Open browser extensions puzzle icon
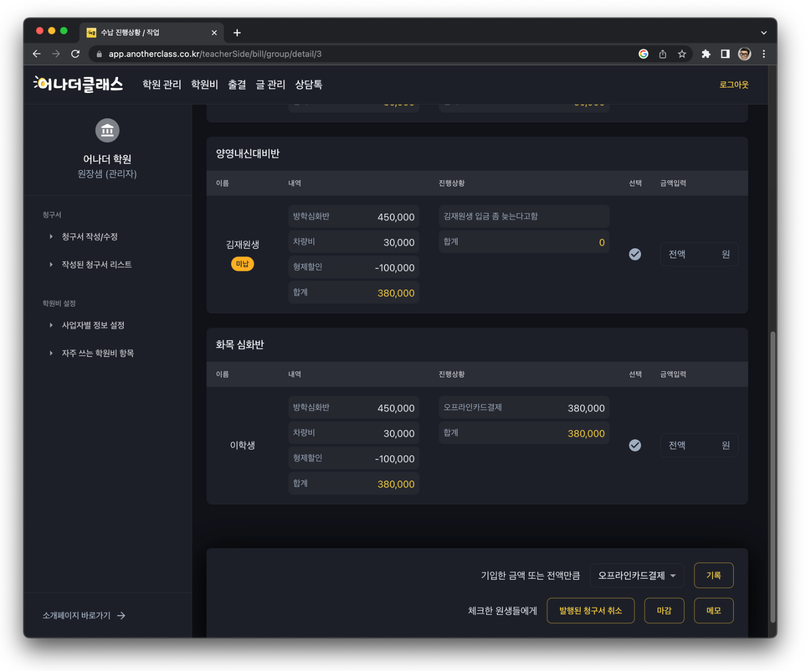The height and width of the screenshot is (671, 812). tap(706, 54)
